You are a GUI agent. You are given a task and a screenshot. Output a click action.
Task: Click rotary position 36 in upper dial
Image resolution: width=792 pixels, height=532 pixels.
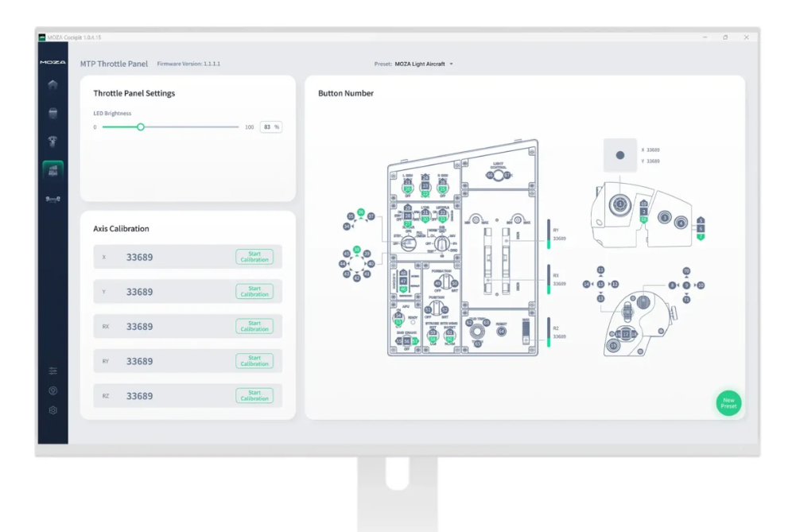click(361, 212)
